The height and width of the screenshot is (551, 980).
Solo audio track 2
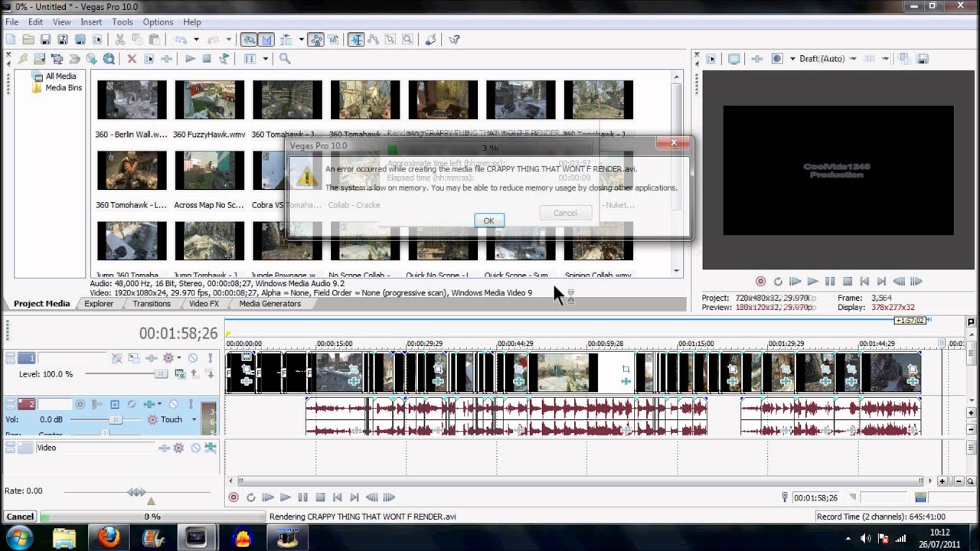click(x=191, y=404)
